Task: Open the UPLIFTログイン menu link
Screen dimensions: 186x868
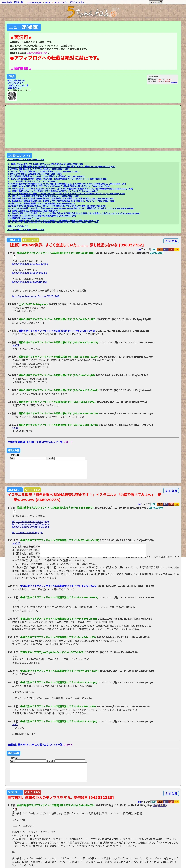Action: point(61,2)
